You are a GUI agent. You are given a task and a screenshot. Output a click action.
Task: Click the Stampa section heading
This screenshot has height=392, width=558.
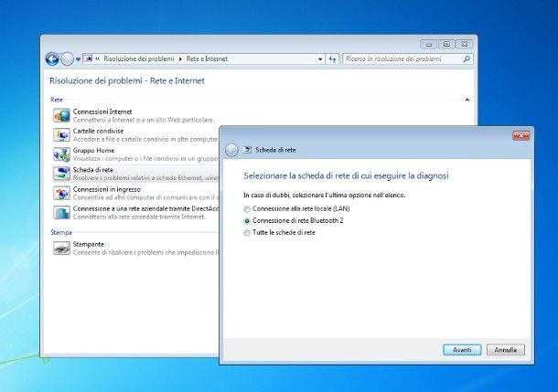point(61,232)
